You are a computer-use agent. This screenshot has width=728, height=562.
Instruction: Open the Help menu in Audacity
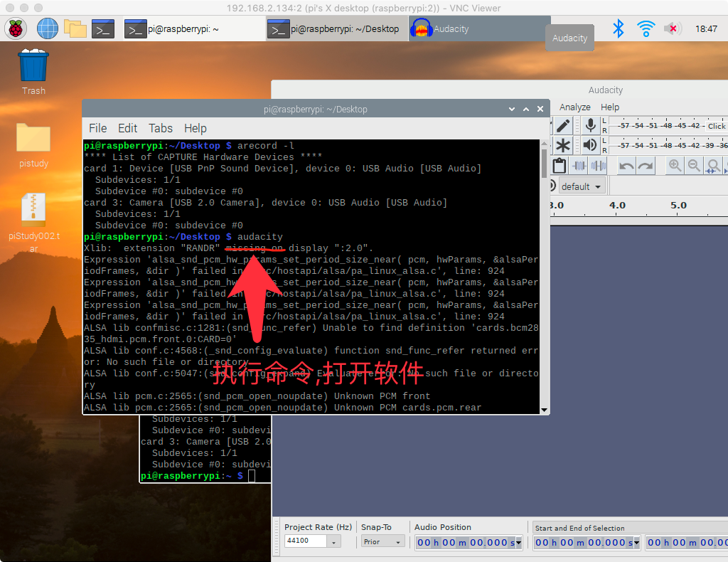pyautogui.click(x=609, y=107)
